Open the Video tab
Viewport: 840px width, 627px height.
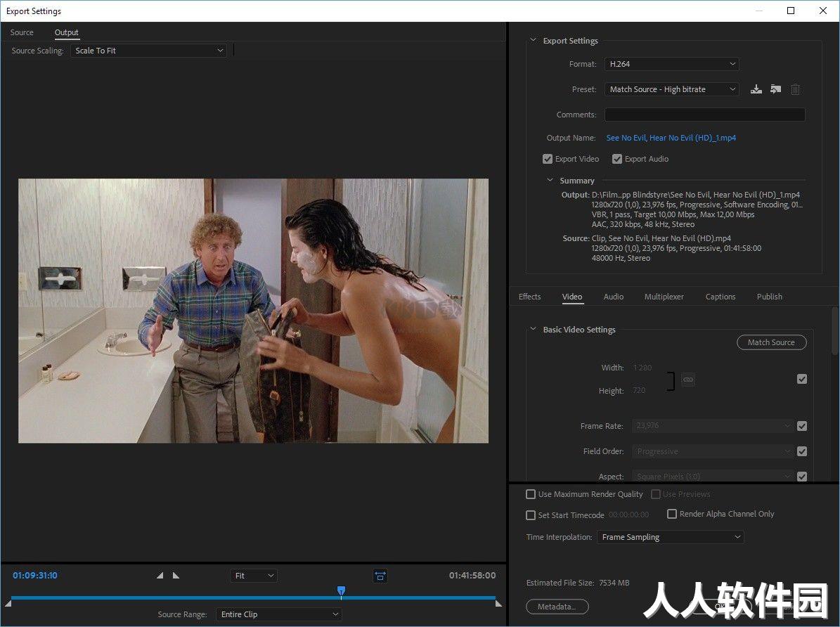pos(572,297)
